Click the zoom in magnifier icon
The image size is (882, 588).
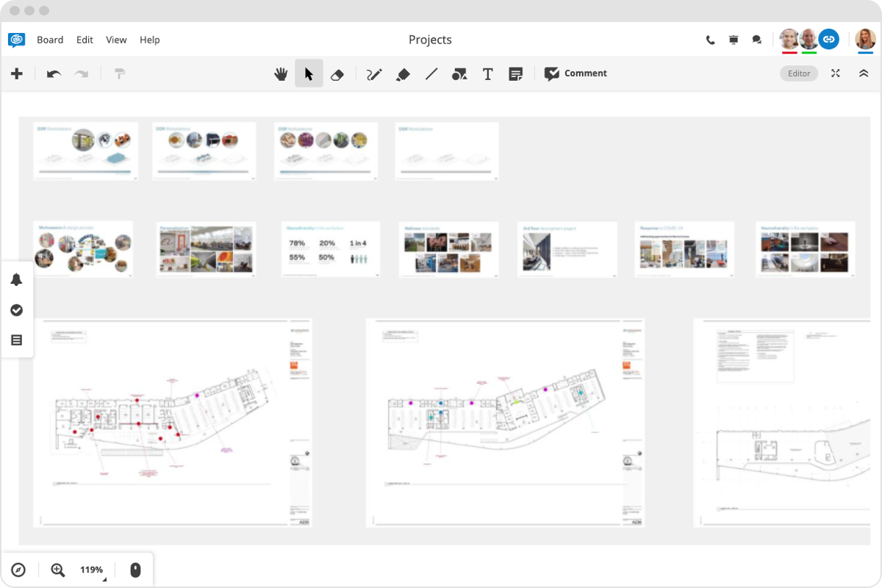click(57, 570)
